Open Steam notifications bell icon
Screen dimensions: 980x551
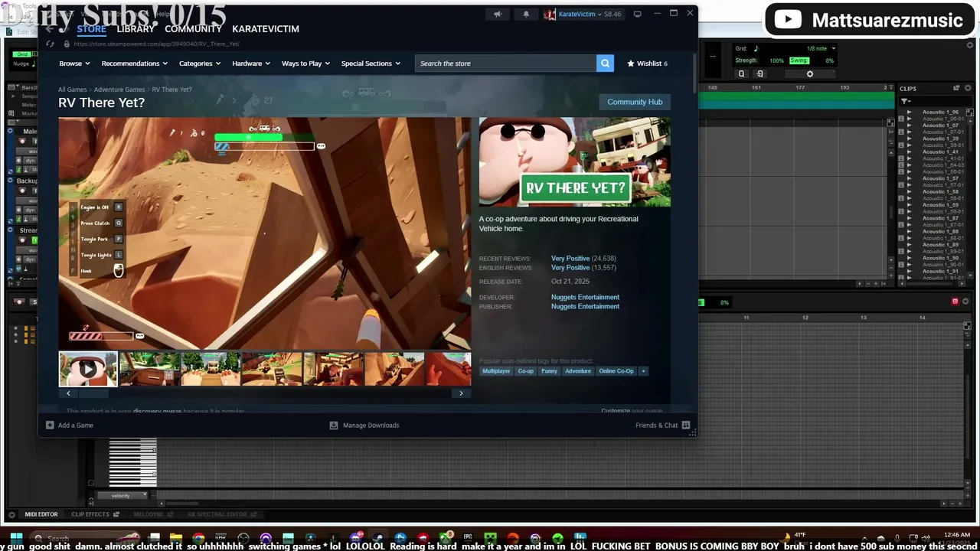525,14
